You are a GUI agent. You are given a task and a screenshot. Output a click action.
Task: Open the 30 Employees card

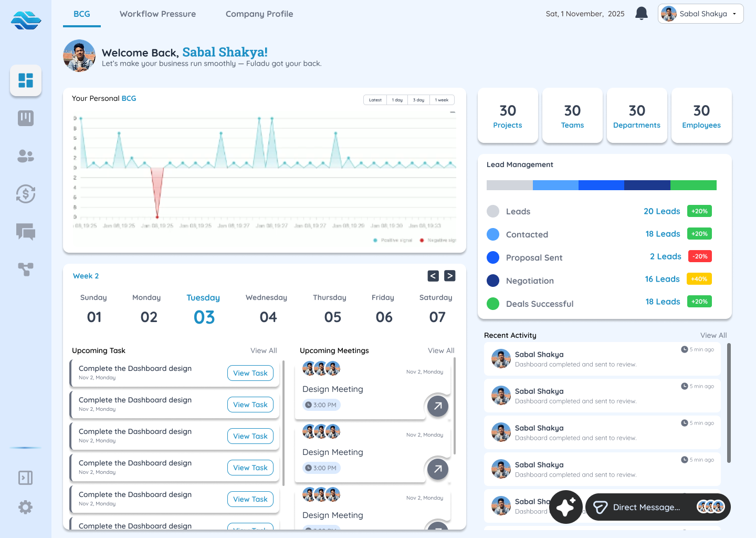tap(701, 116)
